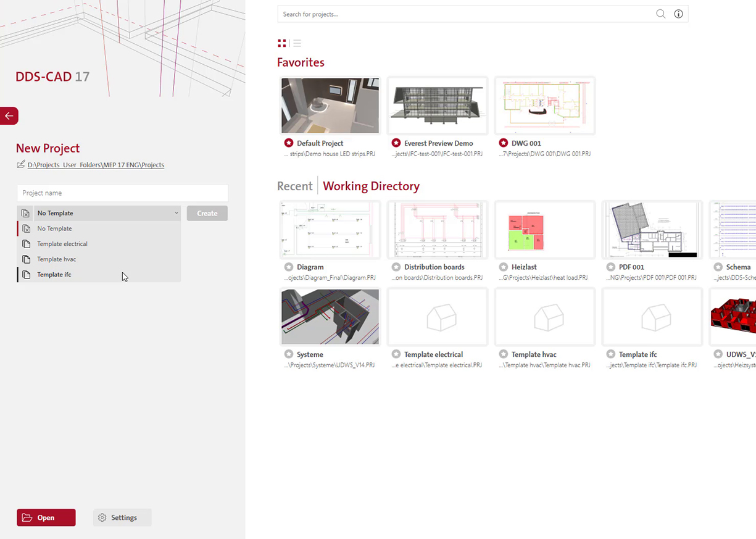Click the New Project heading
The width and height of the screenshot is (756, 539).
48,148
